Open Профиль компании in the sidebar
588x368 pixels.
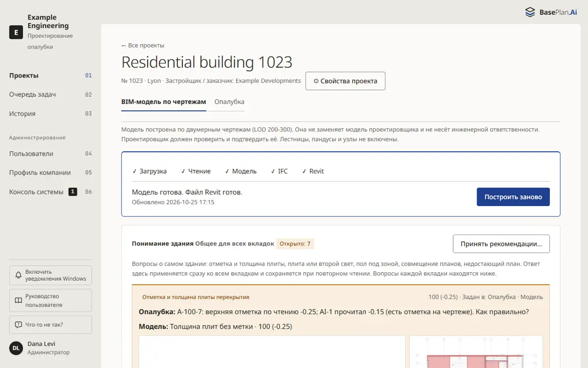click(50, 173)
